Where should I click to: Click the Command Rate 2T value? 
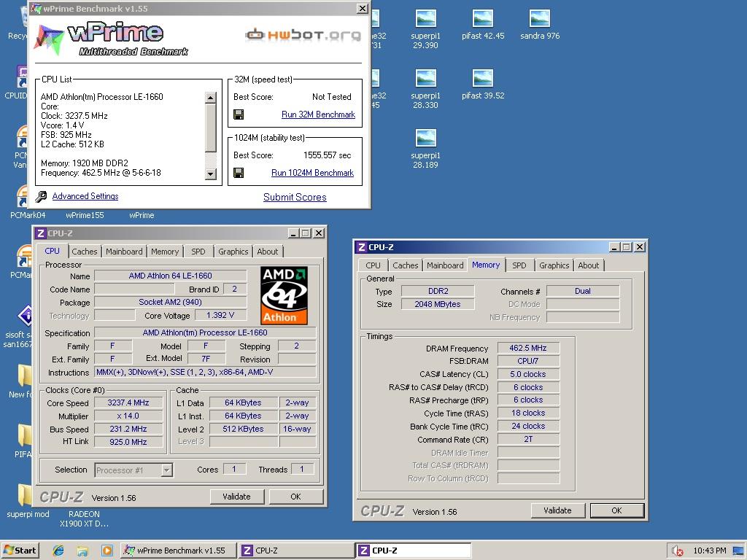point(528,440)
